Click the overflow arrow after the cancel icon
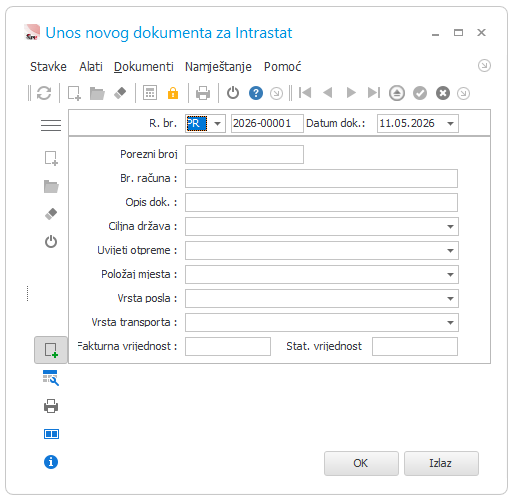This screenshot has height=497, width=511. pyautogui.click(x=463, y=93)
